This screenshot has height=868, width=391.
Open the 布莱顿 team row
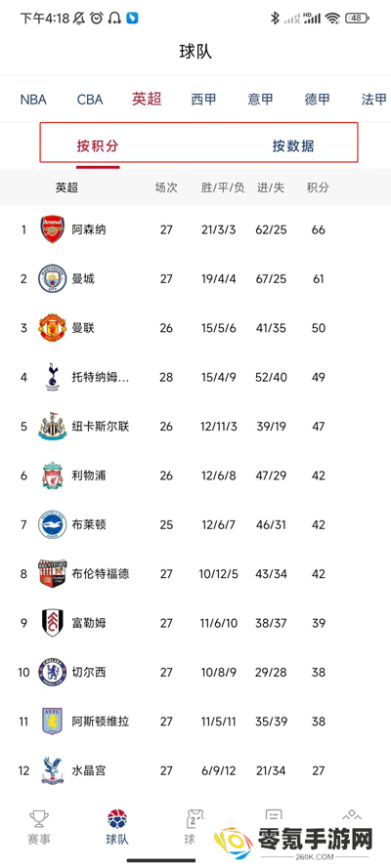click(x=195, y=524)
